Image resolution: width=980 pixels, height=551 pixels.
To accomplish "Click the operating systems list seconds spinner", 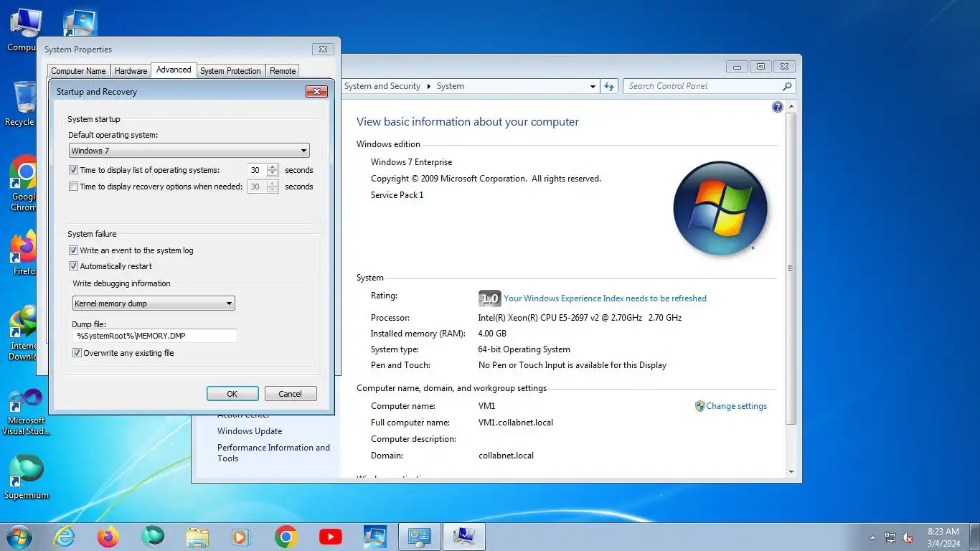I will click(272, 170).
